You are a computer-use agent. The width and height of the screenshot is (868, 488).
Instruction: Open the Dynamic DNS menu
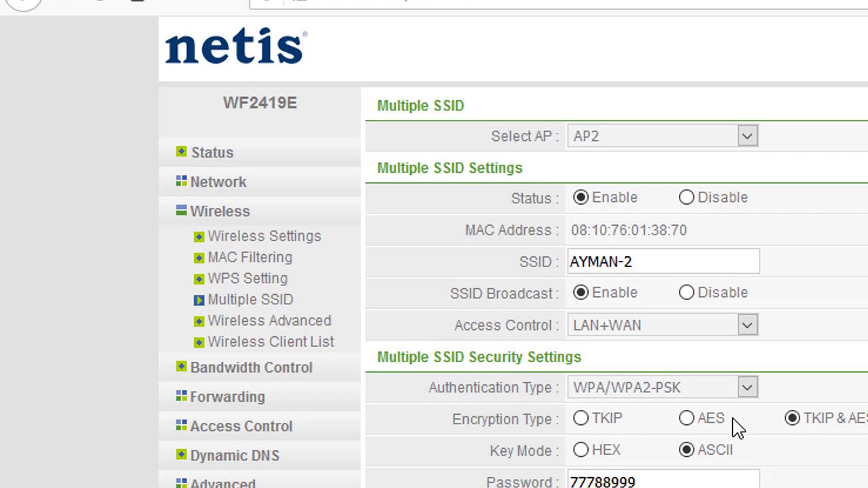(x=235, y=455)
